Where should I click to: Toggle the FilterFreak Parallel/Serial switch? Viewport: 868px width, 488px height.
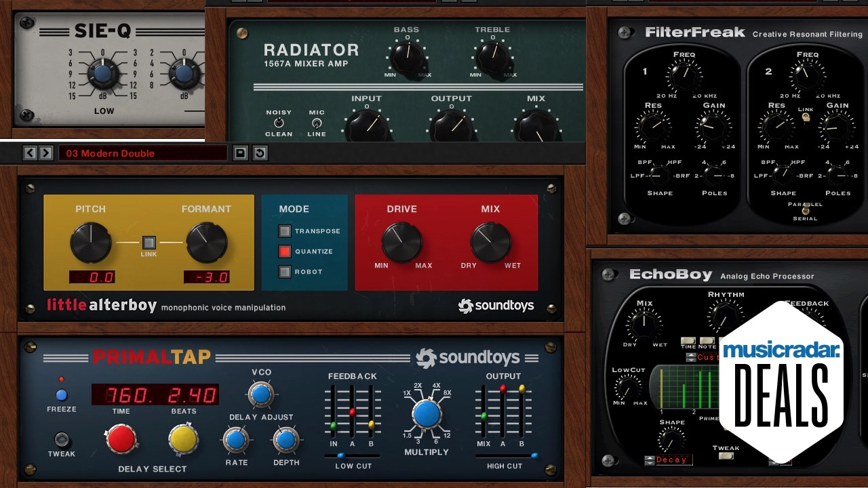tap(806, 211)
